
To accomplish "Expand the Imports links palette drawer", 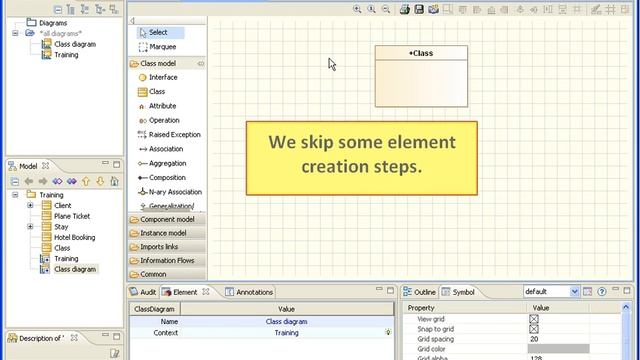I will coord(167,247).
